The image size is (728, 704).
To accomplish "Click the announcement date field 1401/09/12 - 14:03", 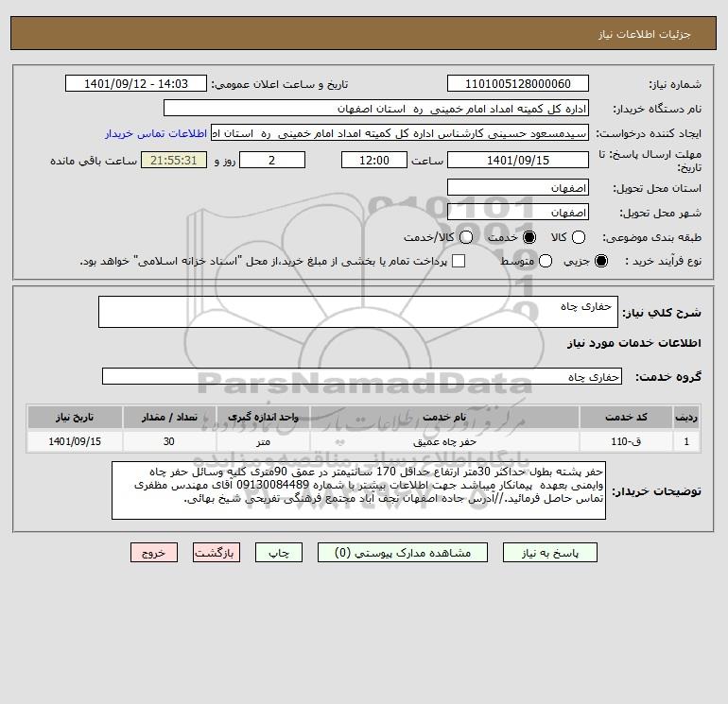I will click(x=136, y=83).
